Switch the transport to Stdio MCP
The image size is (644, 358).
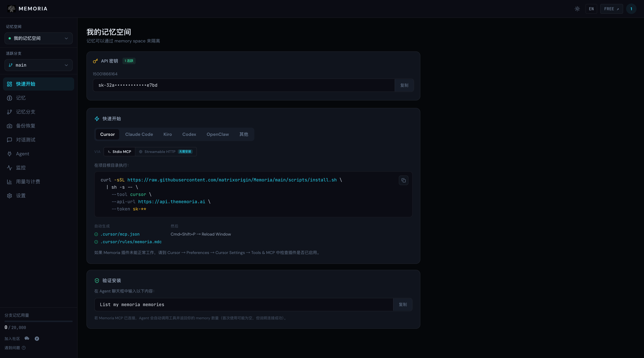click(119, 151)
